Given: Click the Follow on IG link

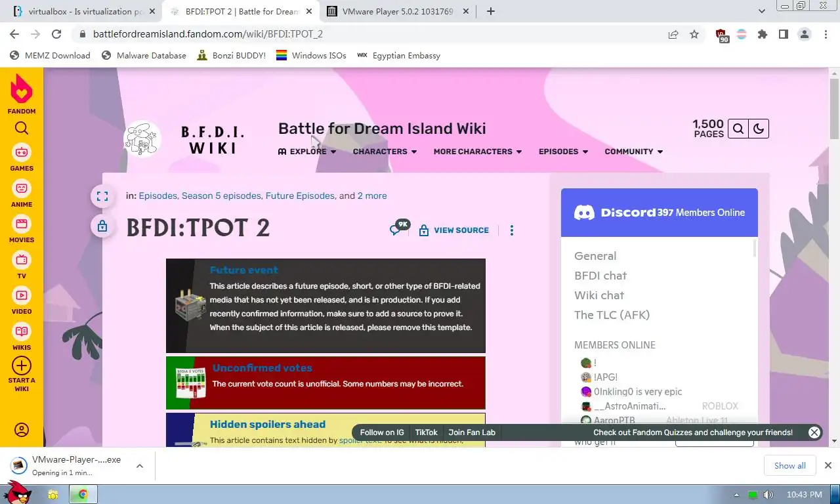Looking at the screenshot, I should click(x=382, y=432).
